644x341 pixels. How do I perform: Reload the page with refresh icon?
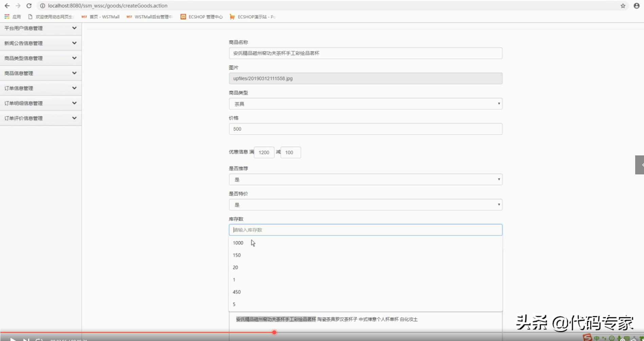[29, 6]
